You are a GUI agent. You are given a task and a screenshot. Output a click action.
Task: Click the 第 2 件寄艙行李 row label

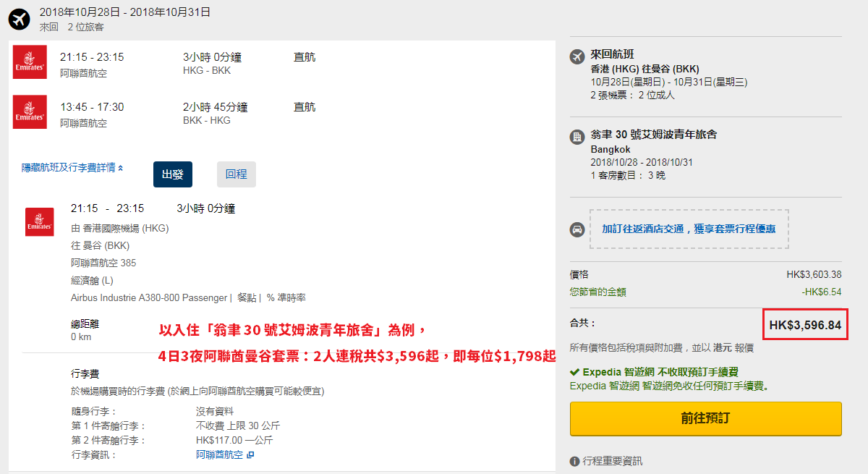(x=109, y=440)
